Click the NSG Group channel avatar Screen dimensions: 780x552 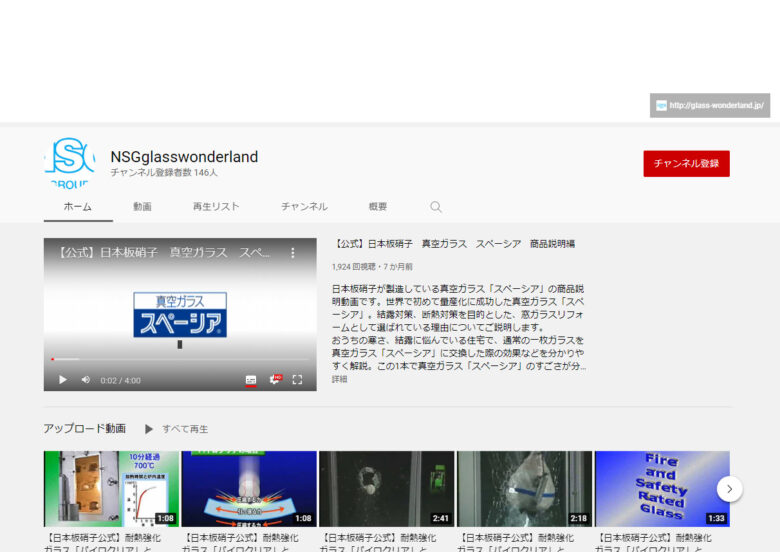[70, 163]
